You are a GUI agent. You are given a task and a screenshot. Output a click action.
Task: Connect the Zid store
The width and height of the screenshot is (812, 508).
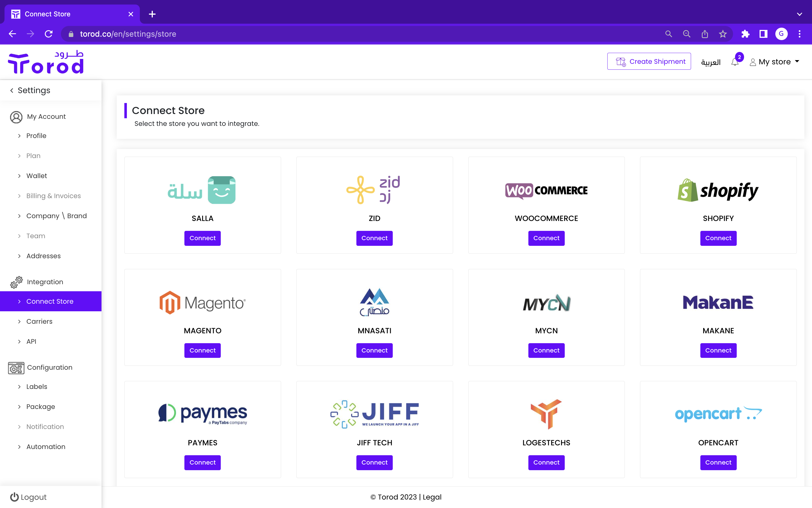[374, 238]
